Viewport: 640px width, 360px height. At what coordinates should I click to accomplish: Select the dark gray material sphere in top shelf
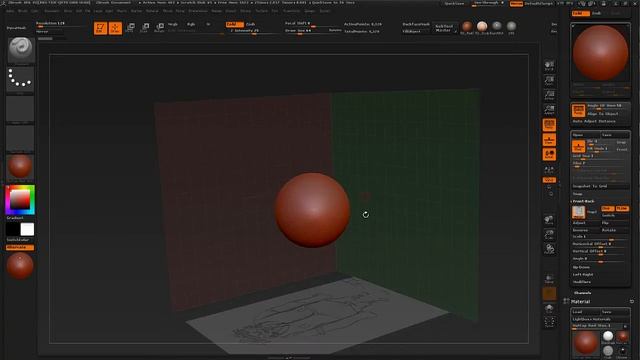[x=497, y=27]
